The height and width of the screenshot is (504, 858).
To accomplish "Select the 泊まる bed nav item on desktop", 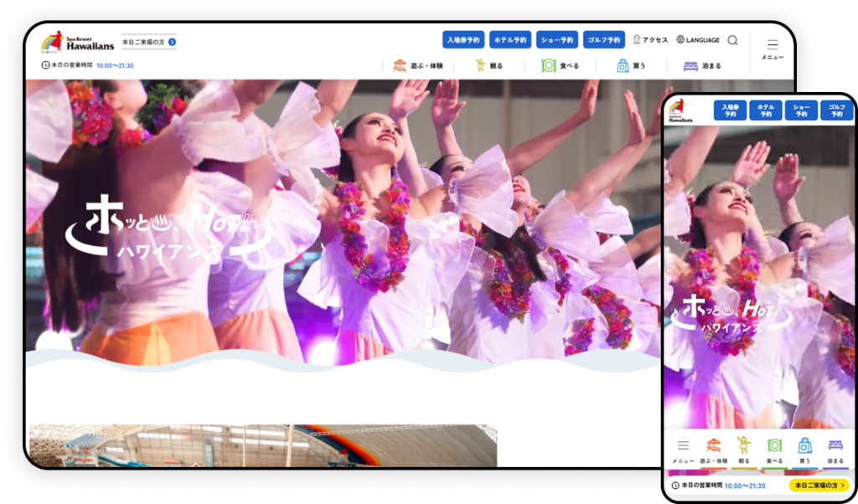I will click(701, 65).
